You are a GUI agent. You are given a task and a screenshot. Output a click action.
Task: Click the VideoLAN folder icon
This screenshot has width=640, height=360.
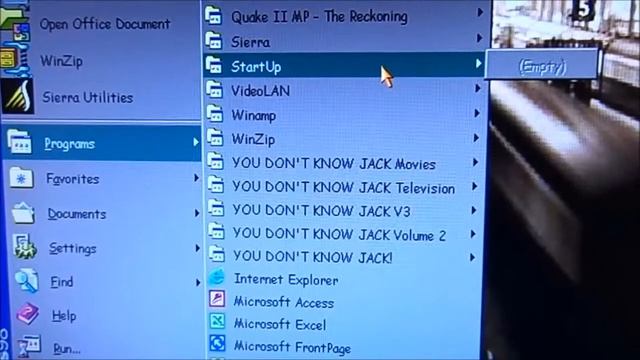pyautogui.click(x=215, y=89)
